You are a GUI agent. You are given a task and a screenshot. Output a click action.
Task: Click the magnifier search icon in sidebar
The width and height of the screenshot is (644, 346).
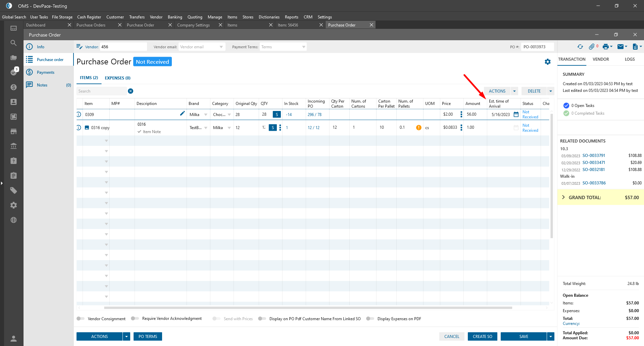13,43
